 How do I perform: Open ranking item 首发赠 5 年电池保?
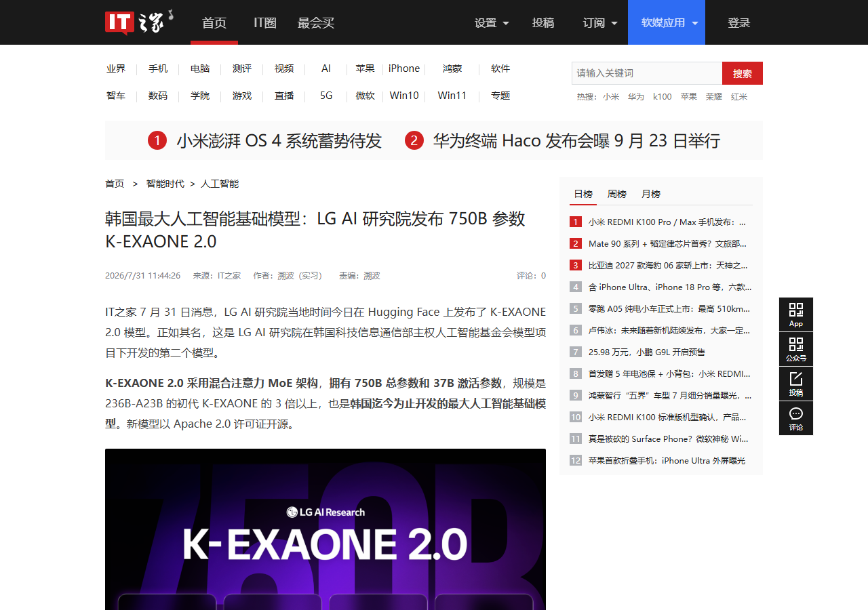pos(669,373)
